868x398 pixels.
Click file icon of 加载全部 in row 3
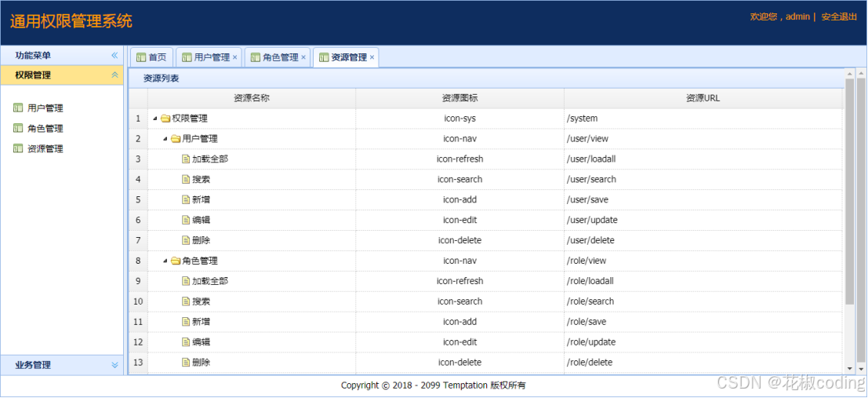(186, 159)
